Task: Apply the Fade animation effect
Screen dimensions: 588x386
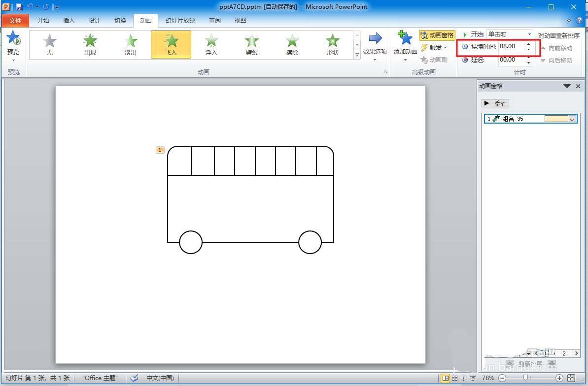Action: [131, 44]
